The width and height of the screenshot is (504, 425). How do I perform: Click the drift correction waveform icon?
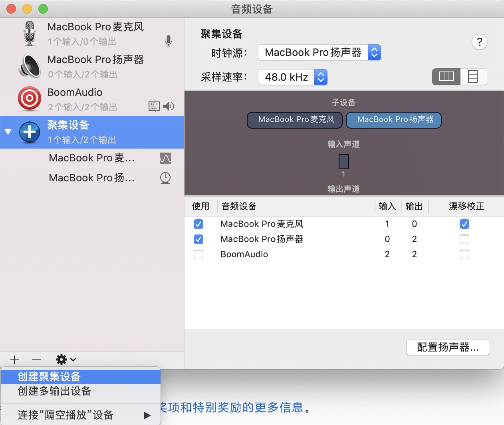point(165,158)
